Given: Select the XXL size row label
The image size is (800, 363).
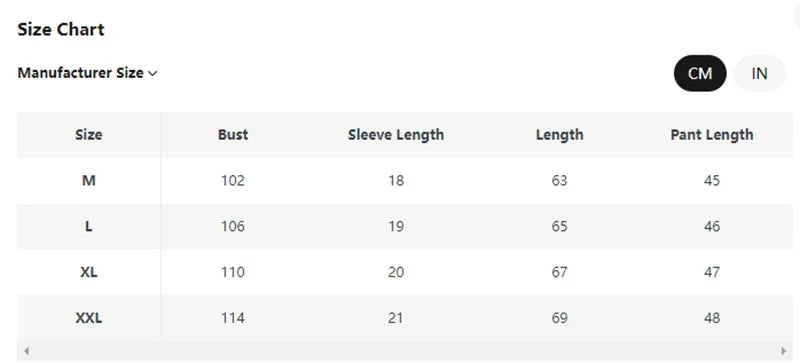Looking at the screenshot, I should tap(89, 318).
